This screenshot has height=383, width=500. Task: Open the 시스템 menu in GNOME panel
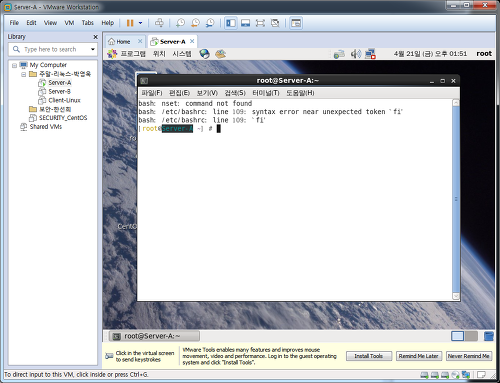182,54
